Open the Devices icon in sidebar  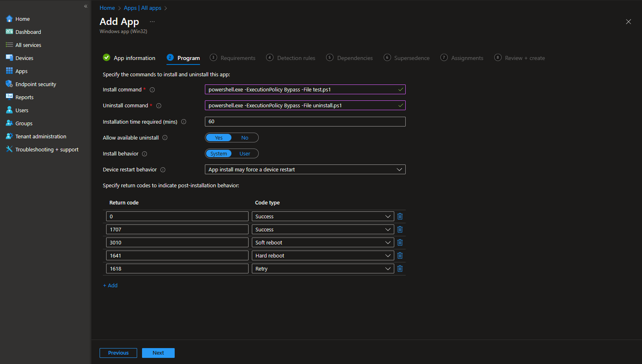pos(9,58)
